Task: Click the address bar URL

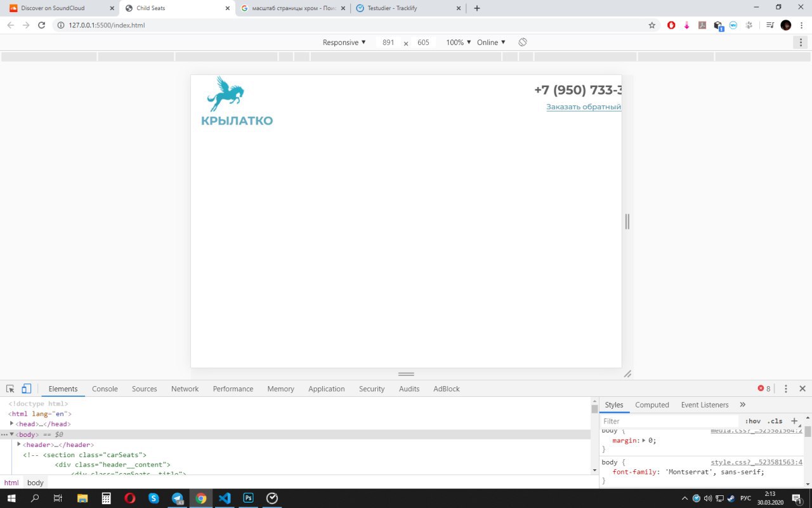Action: [x=108, y=25]
